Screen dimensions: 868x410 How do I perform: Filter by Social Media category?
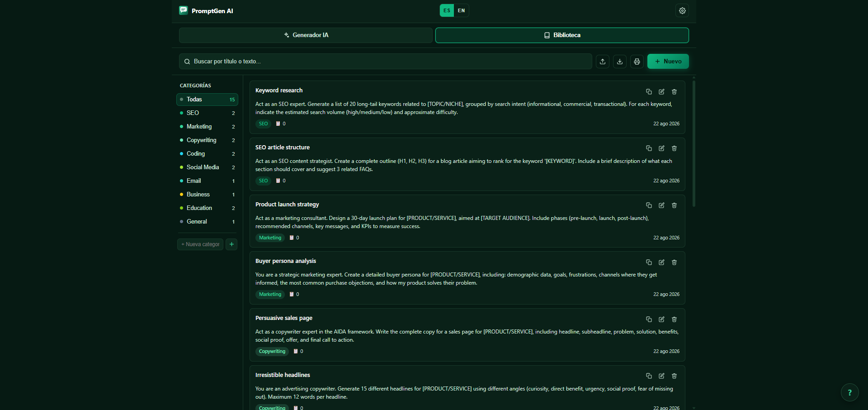coord(207,167)
